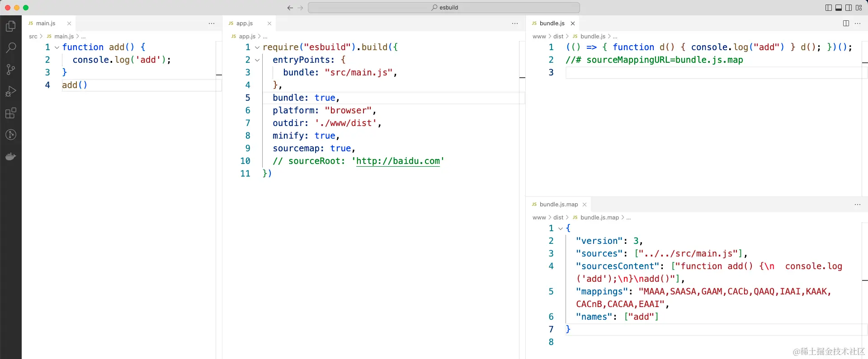Open the Source Control view
The image size is (868, 359).
coord(11,69)
